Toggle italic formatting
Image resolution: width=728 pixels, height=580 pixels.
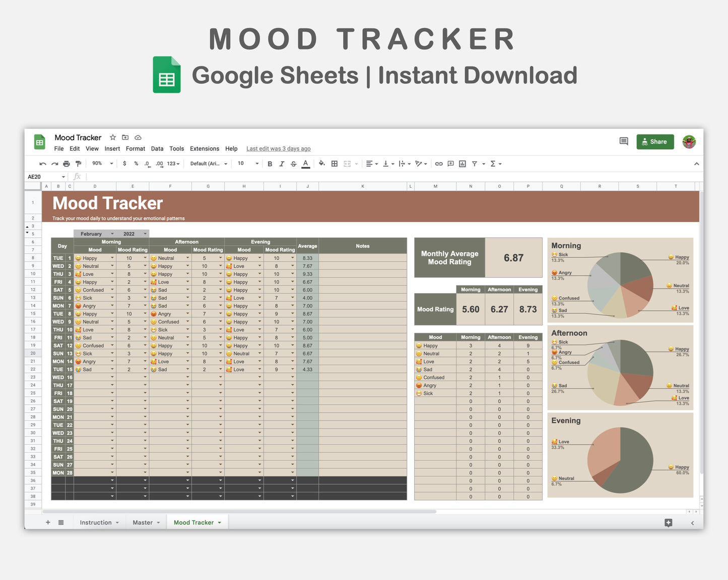(x=282, y=163)
